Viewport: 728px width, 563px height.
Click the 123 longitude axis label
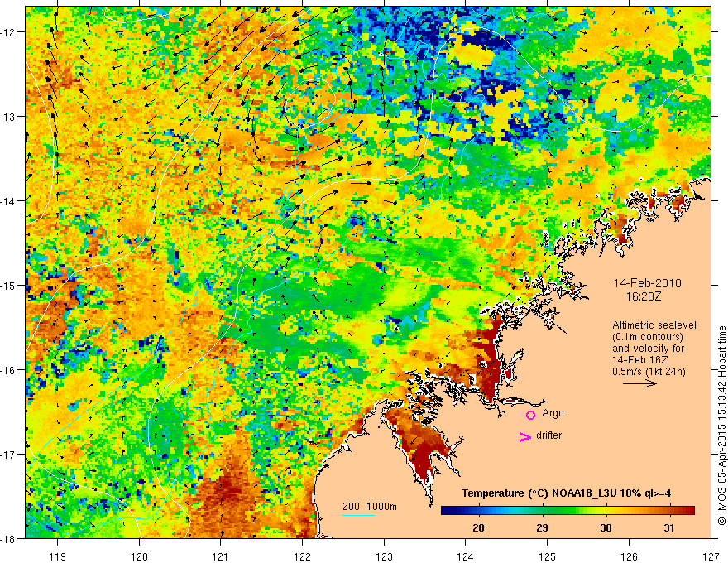click(384, 556)
